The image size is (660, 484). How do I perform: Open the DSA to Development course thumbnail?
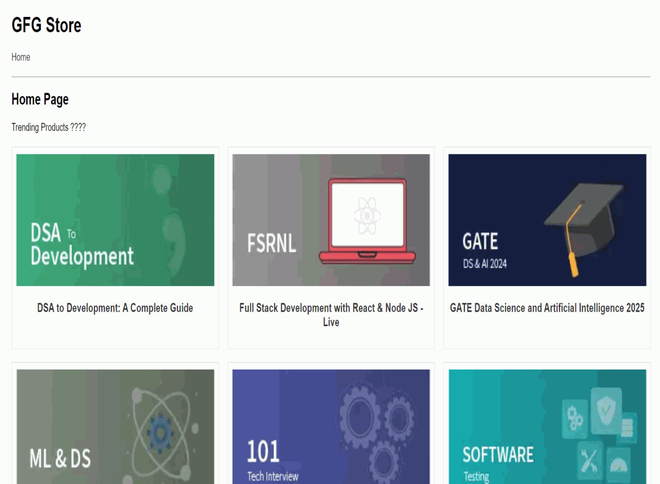115,220
